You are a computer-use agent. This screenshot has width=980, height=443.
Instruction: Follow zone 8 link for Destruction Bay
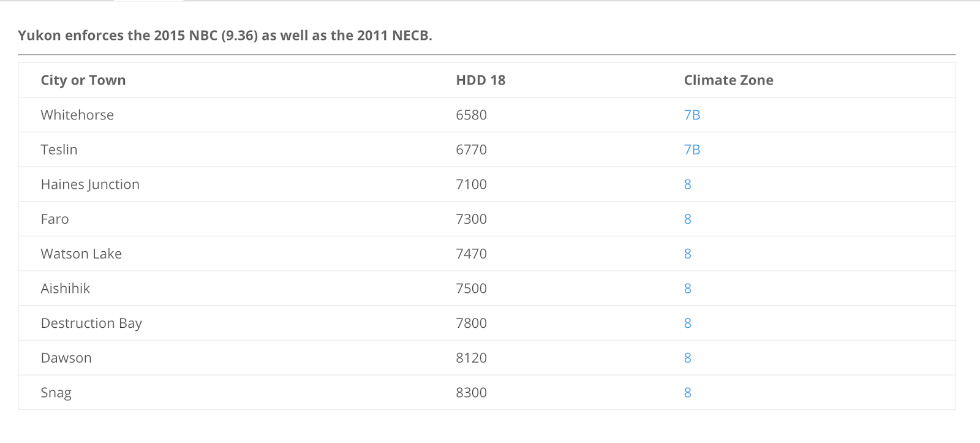click(x=687, y=324)
